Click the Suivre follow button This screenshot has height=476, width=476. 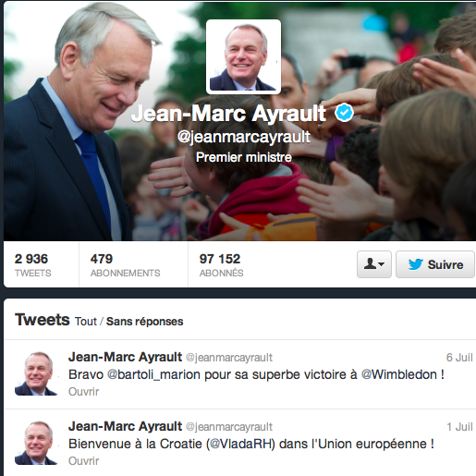pos(435,264)
